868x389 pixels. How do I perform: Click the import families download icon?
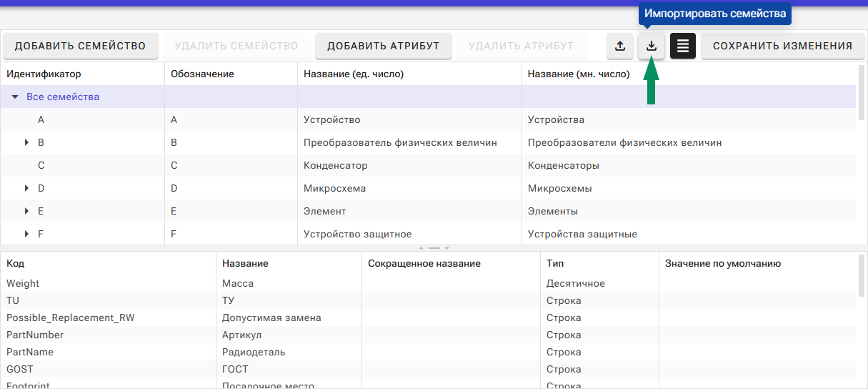[x=651, y=46]
